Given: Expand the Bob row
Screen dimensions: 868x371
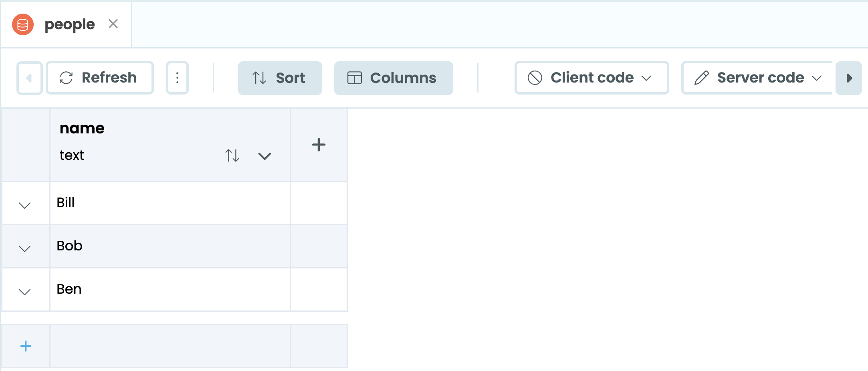Looking at the screenshot, I should [x=25, y=248].
